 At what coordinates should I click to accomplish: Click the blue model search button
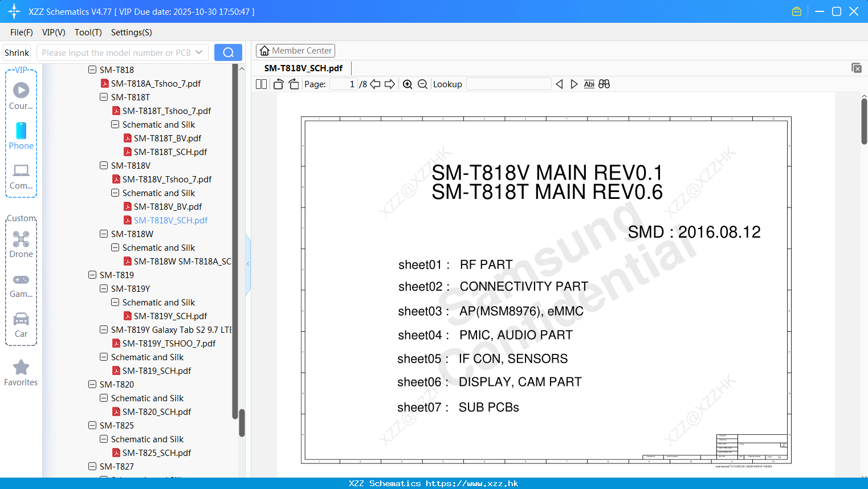point(228,52)
